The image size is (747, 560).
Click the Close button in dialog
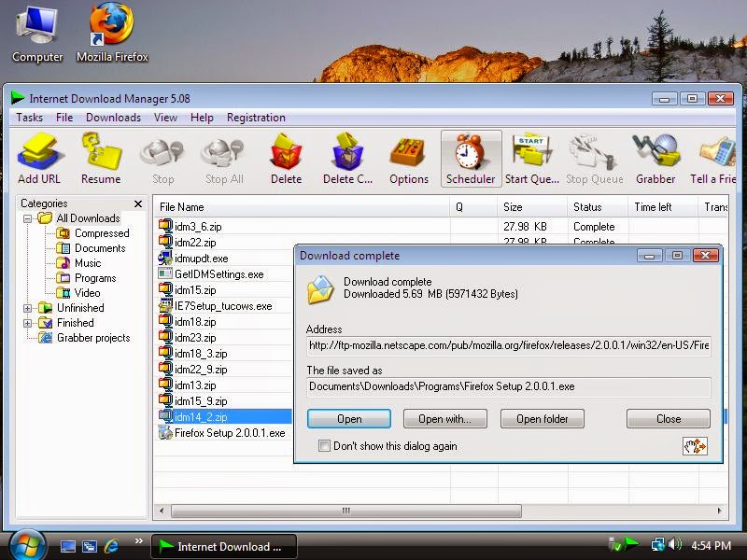(669, 419)
